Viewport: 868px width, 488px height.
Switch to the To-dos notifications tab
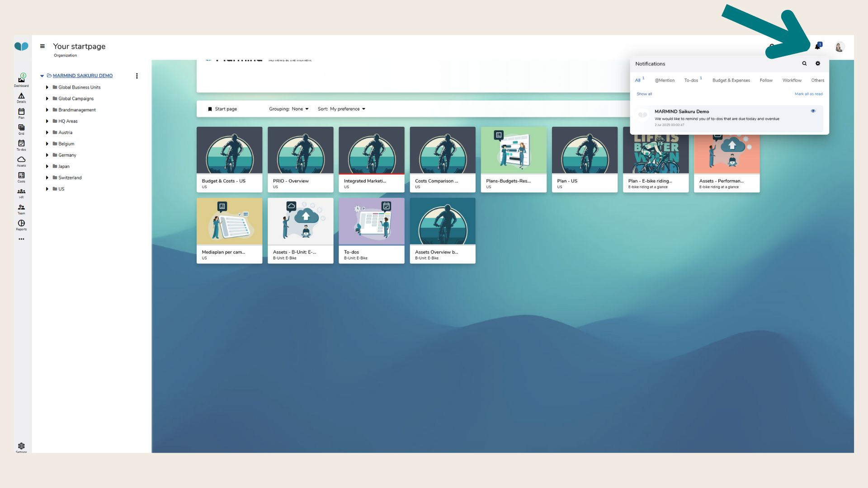pyautogui.click(x=691, y=80)
